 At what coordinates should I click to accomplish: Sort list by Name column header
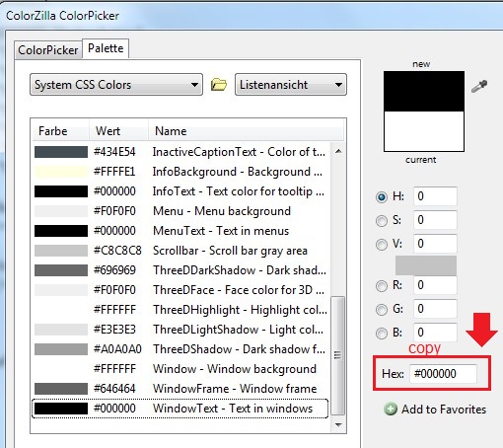[246, 131]
